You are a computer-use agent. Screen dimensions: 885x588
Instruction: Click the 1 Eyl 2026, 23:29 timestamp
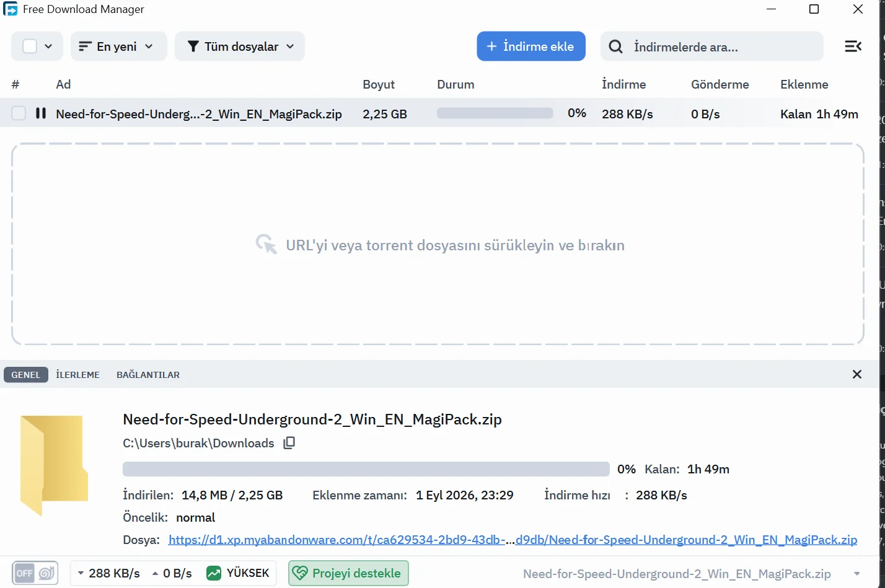point(465,495)
